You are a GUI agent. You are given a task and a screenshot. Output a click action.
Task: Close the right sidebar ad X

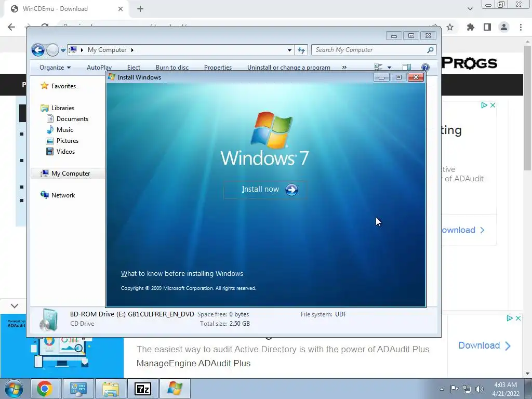[493, 105]
